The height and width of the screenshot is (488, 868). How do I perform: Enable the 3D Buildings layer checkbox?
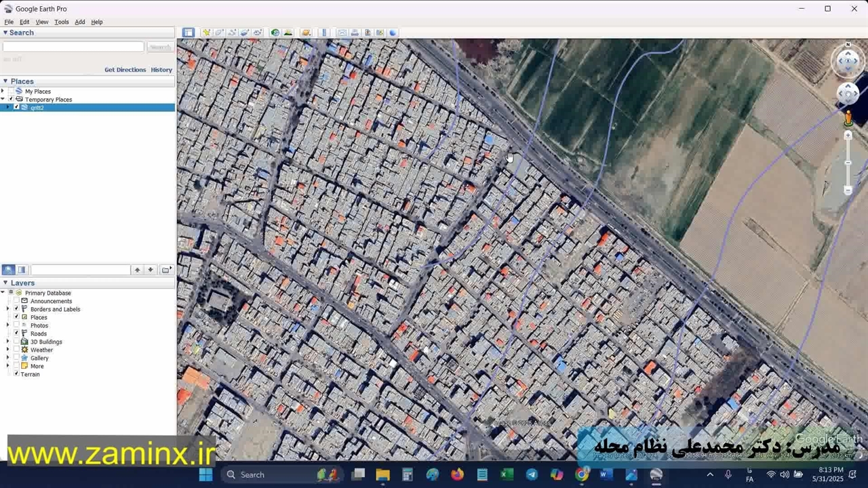tap(16, 342)
